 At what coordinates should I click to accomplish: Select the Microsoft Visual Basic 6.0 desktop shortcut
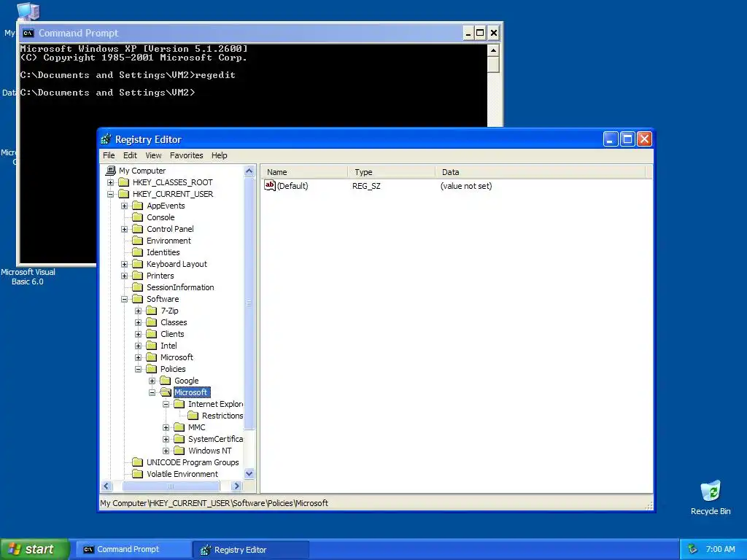pyautogui.click(x=28, y=276)
